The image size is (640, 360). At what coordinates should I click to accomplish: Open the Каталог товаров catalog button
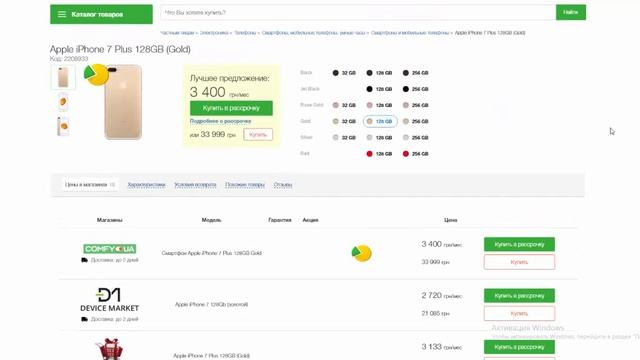(101, 14)
